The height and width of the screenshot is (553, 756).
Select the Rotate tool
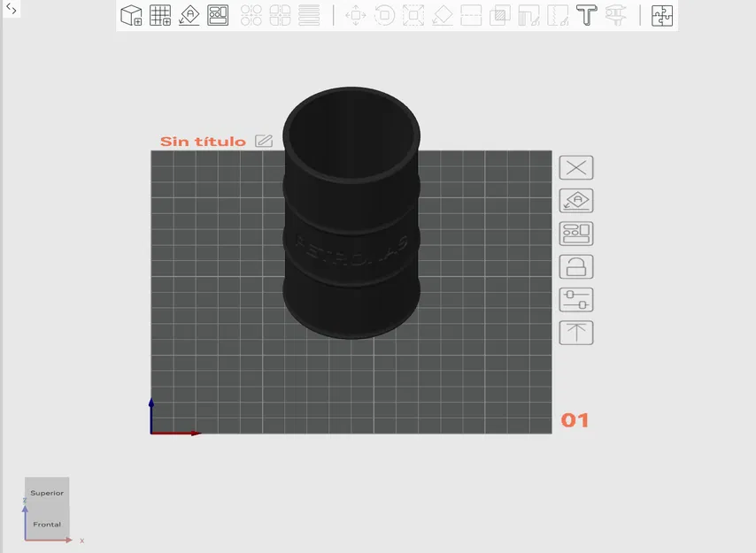pos(385,15)
